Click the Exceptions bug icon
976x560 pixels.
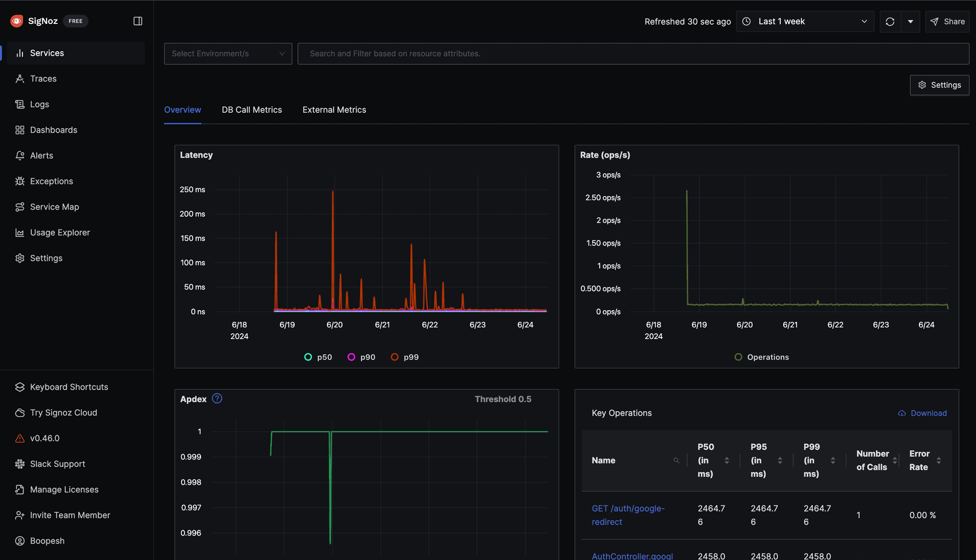click(x=20, y=181)
